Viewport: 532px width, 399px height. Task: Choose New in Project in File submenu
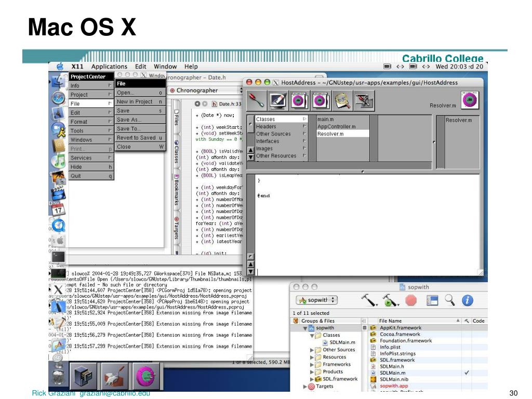[140, 101]
